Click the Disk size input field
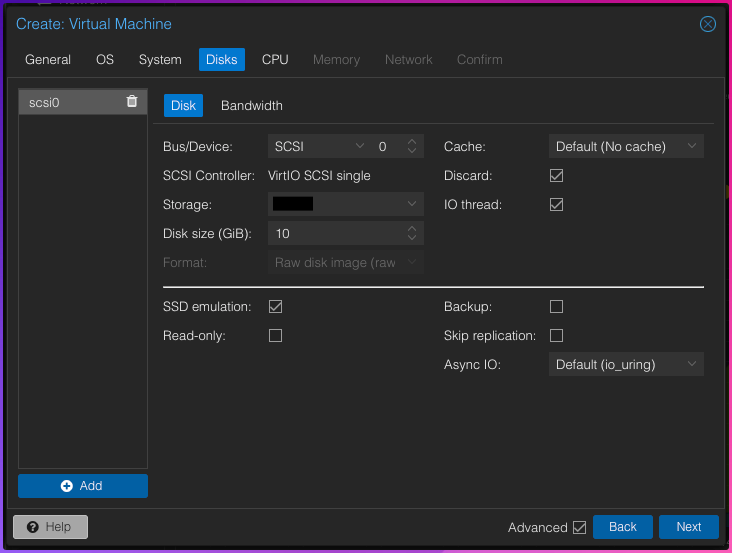The image size is (732, 553). (335, 234)
